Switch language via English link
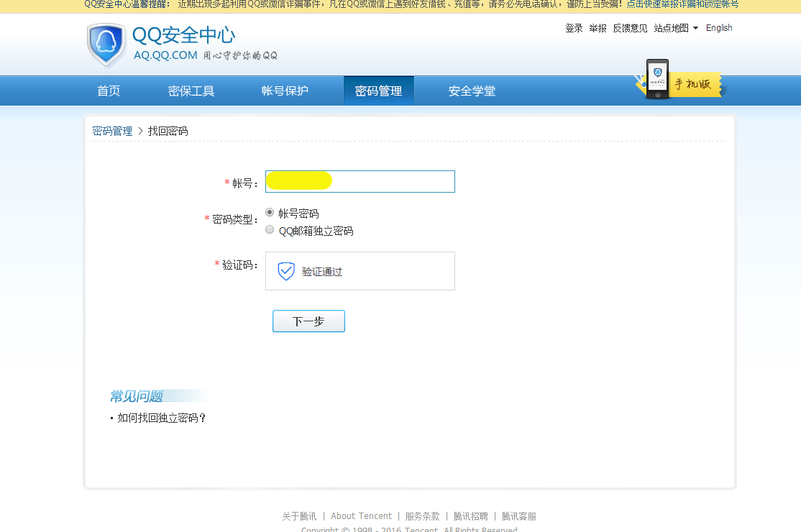Image resolution: width=801 pixels, height=532 pixels. (x=719, y=28)
